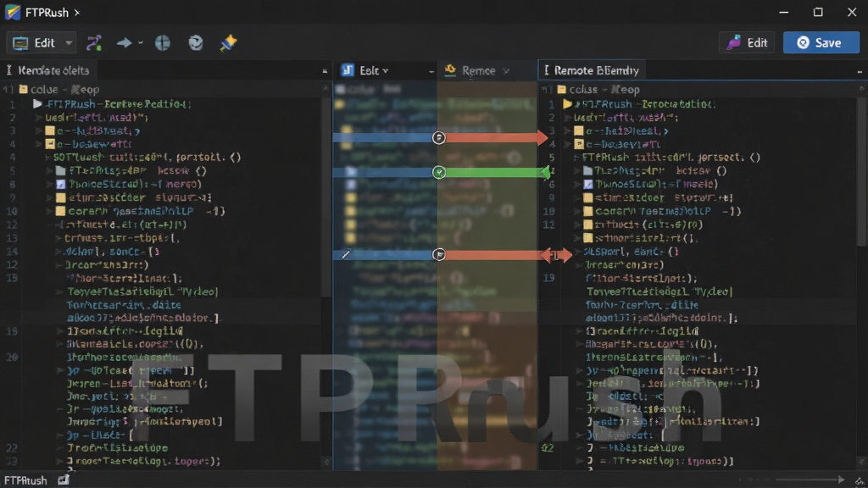This screenshot has height=488, width=868.
Task: Maximize the FTPRush window
Action: tap(818, 12)
